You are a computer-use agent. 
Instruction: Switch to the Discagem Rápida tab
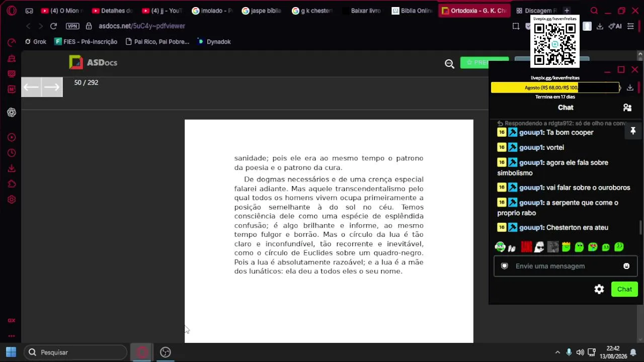pos(536,11)
